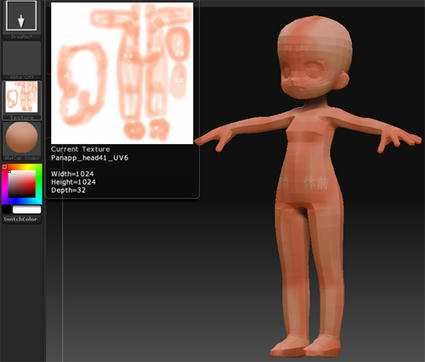425x362 pixels.
Task: Select the white main color swatch
Action: coord(27,210)
